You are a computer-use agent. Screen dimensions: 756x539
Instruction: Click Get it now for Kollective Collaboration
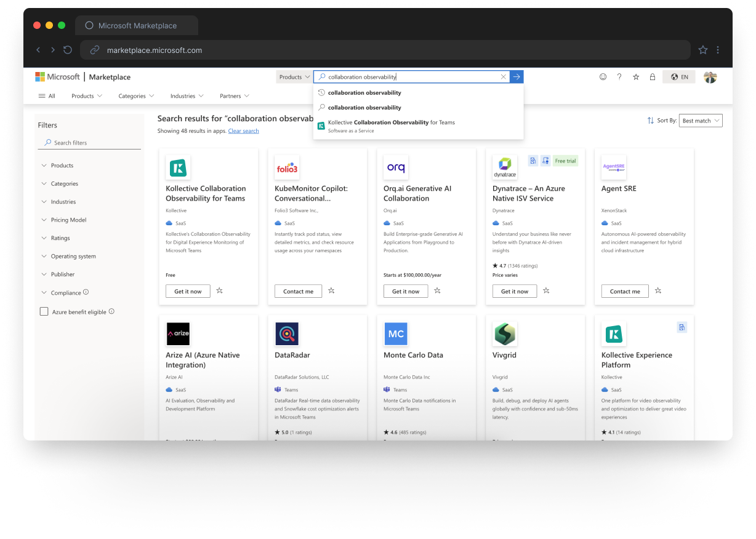point(188,291)
